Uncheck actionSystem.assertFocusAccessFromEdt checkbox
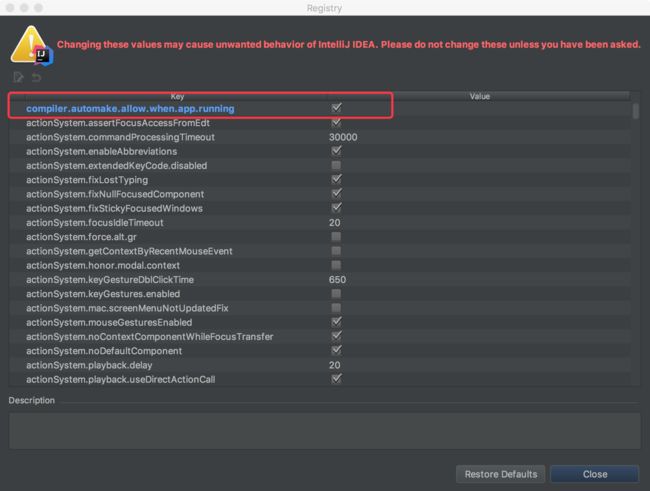The width and height of the screenshot is (650, 491). [x=336, y=122]
